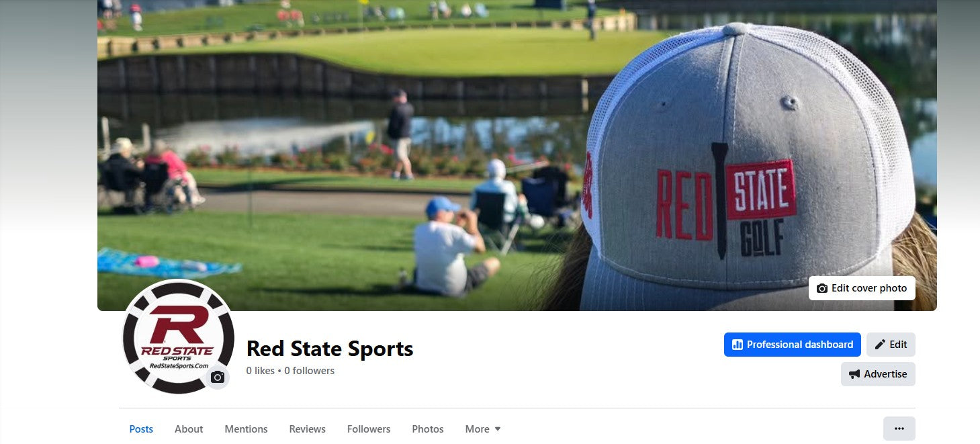Image resolution: width=980 pixels, height=444 pixels.
Task: Open the Mentions tab
Action: [246, 429]
